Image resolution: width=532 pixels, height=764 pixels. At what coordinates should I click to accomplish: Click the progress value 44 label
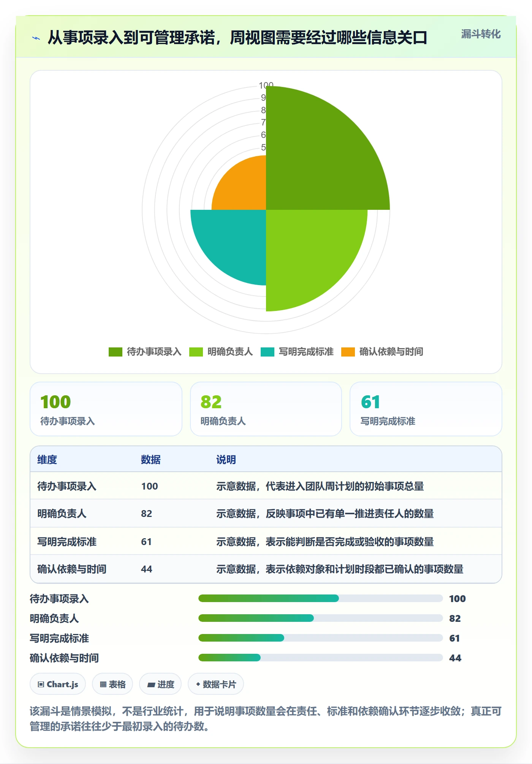click(x=455, y=658)
